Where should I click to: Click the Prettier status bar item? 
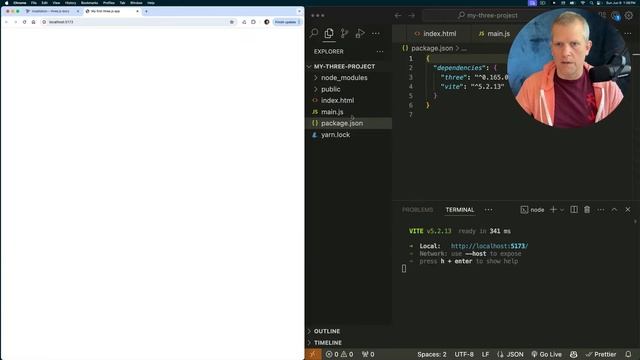click(600, 354)
